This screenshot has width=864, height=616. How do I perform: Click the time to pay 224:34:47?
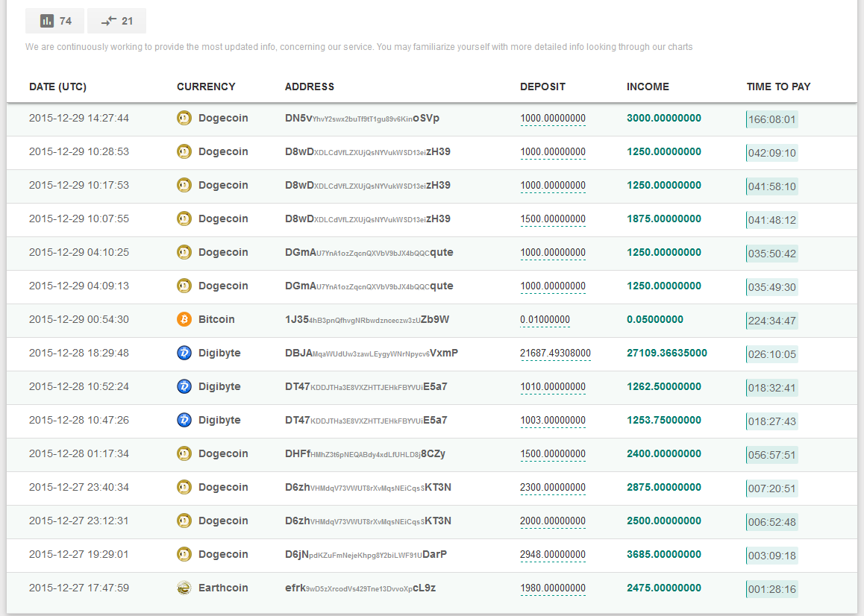pos(771,321)
